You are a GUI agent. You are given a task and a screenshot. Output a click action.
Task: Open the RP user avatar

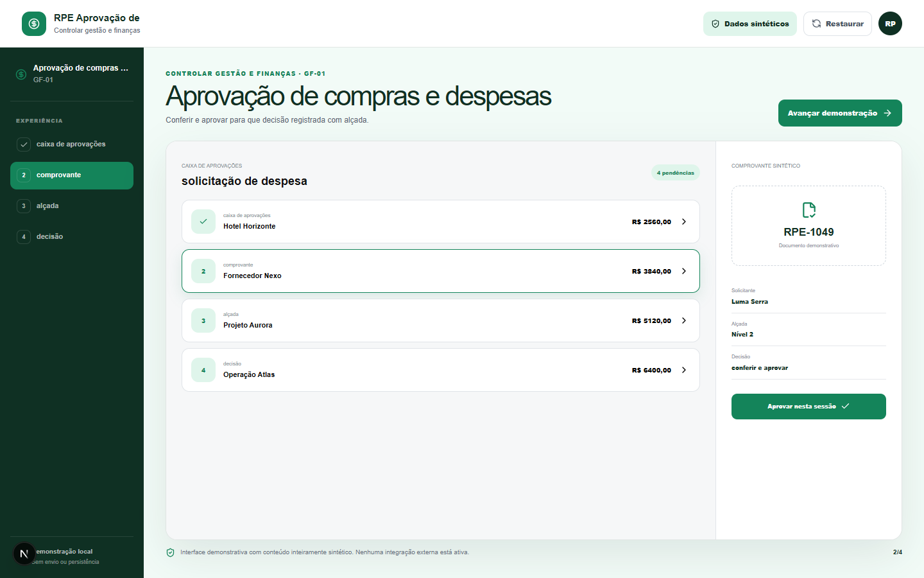click(x=890, y=24)
